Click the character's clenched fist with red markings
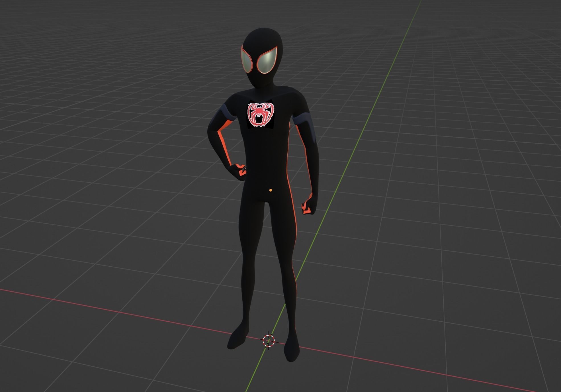 tap(309, 203)
